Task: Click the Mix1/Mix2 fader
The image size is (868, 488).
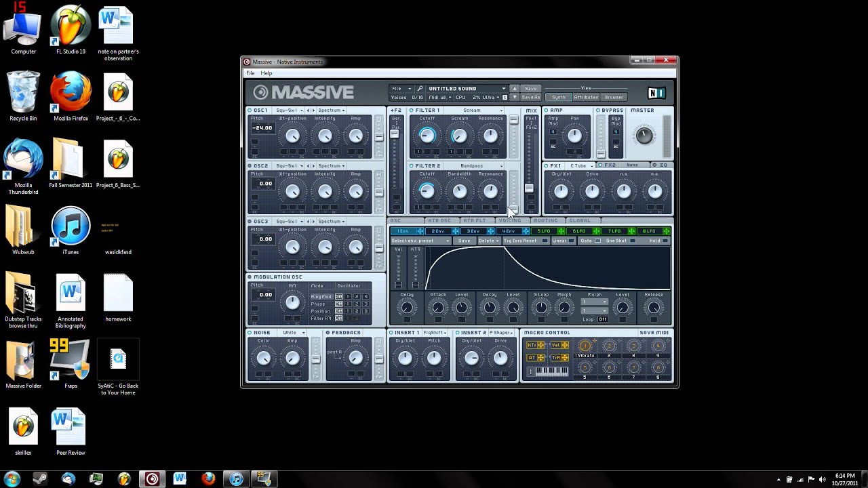Action: click(529, 188)
